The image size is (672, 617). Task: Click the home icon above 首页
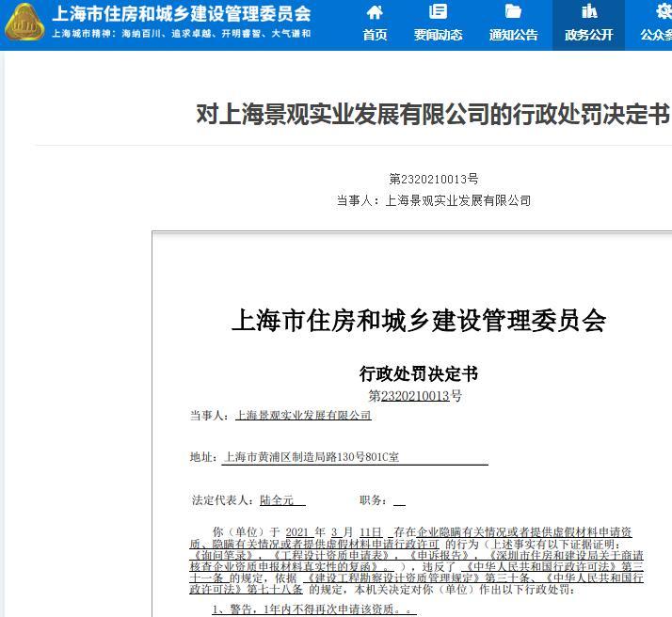point(375,12)
